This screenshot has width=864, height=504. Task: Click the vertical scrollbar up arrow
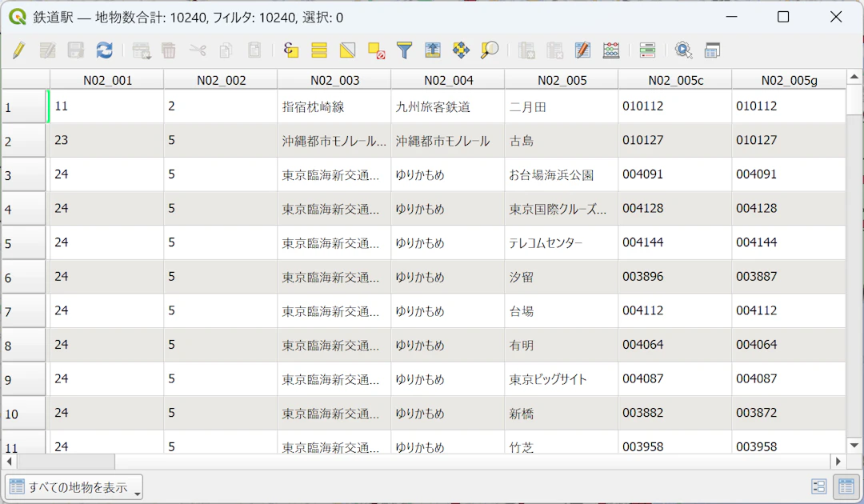[x=854, y=77]
